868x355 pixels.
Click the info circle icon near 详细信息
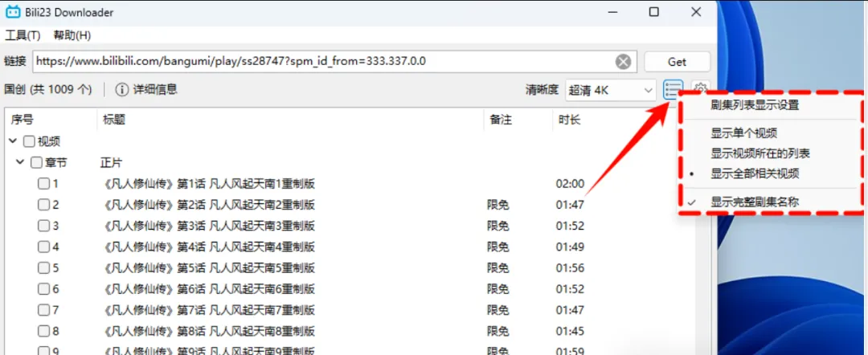click(x=122, y=90)
